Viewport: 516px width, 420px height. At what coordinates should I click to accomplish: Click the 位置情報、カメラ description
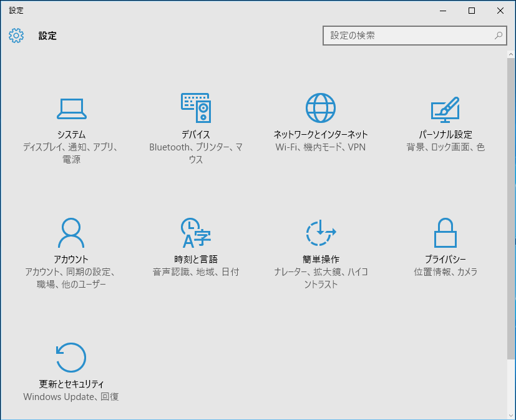445,272
